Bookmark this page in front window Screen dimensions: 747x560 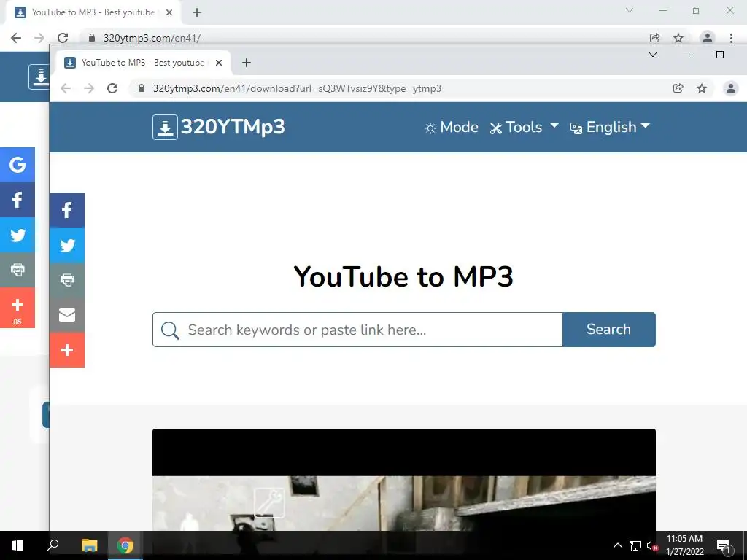[x=702, y=88]
